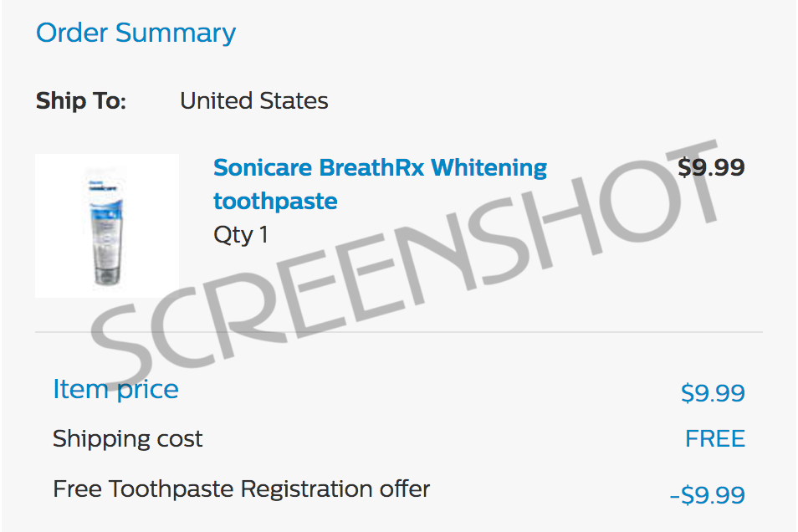Select the Ship To label
Screen dimensions: 798x532
coord(81,100)
